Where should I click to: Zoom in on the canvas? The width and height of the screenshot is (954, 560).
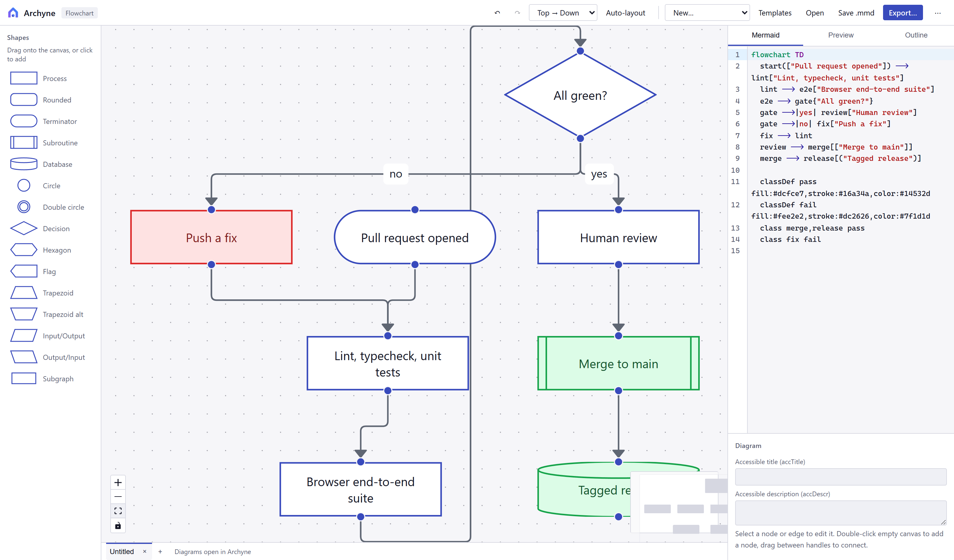(118, 483)
